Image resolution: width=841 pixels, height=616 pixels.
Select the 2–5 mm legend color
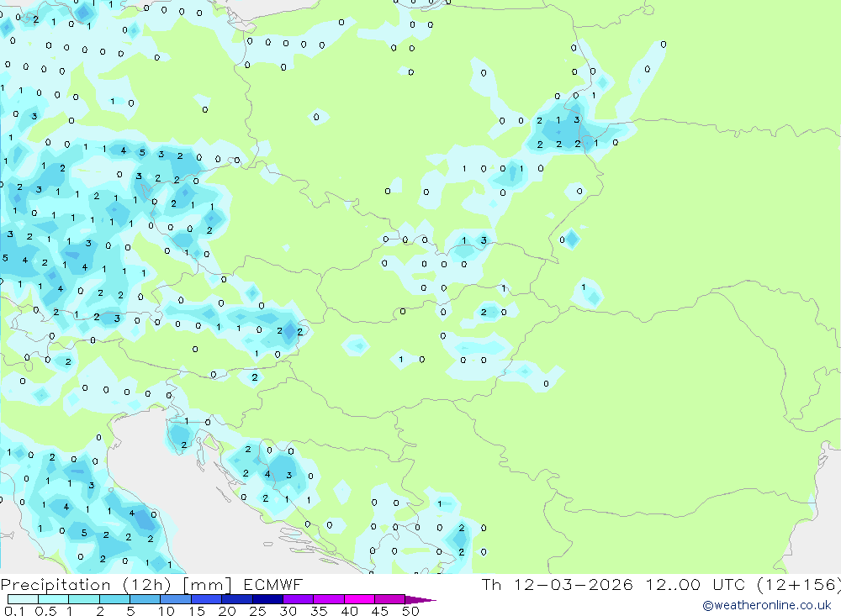114,599
